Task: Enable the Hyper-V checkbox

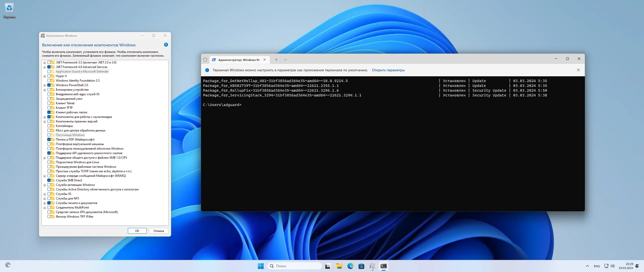Action: [x=49, y=76]
